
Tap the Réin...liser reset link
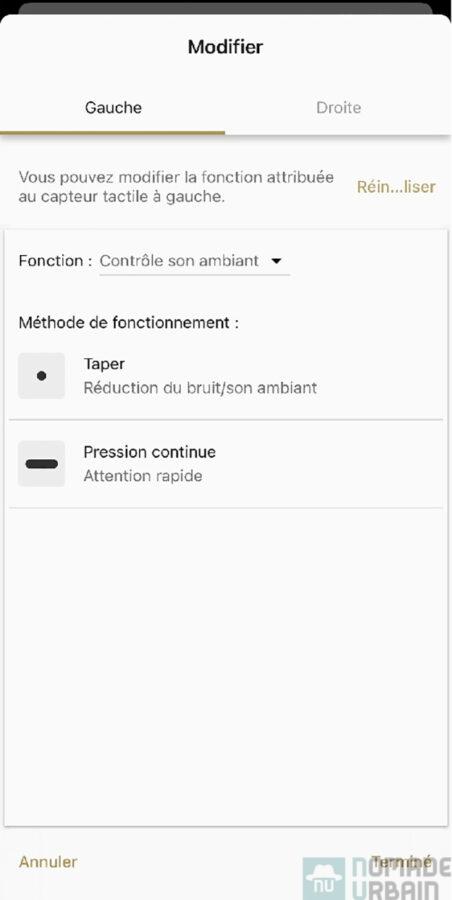point(396,187)
